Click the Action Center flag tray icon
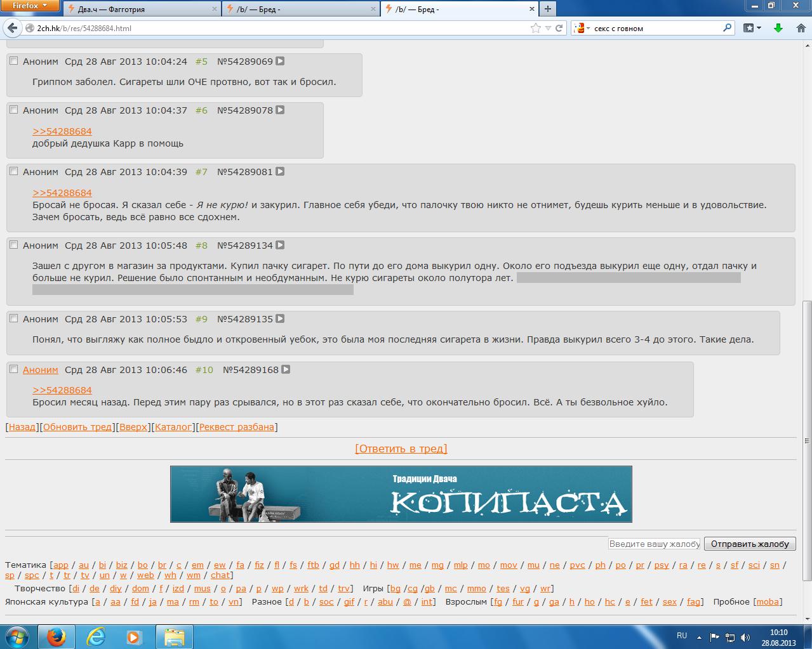 click(x=714, y=637)
